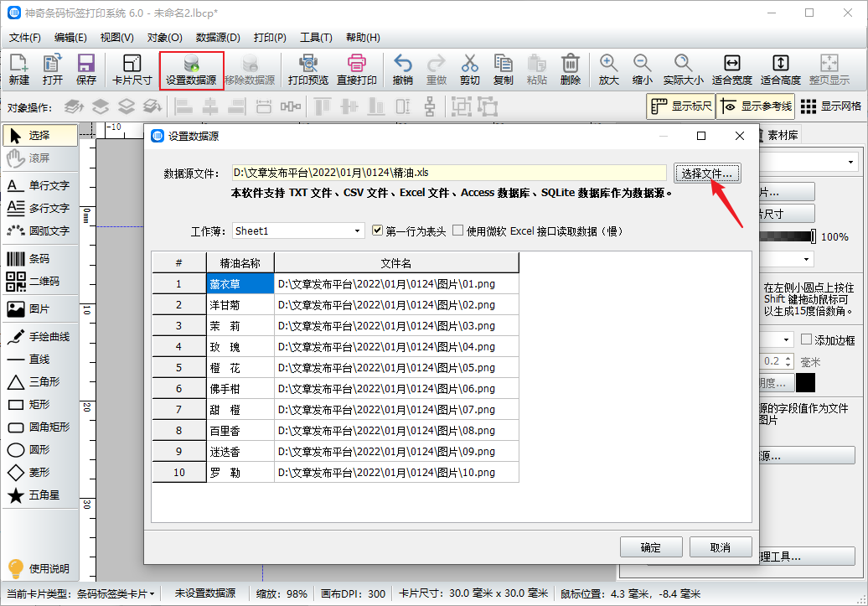Select the 二维码 QR code tool
Image resolution: width=868 pixels, height=606 pixels.
(x=39, y=281)
